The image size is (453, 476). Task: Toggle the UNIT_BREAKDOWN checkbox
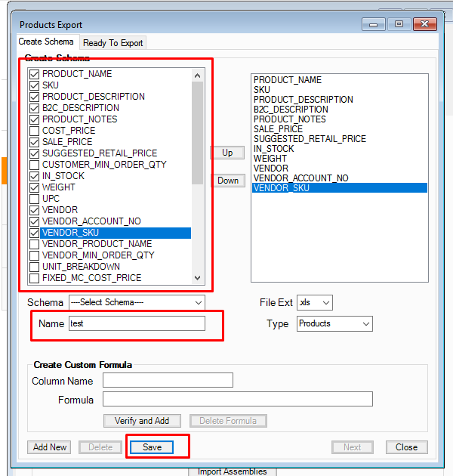coord(34,267)
